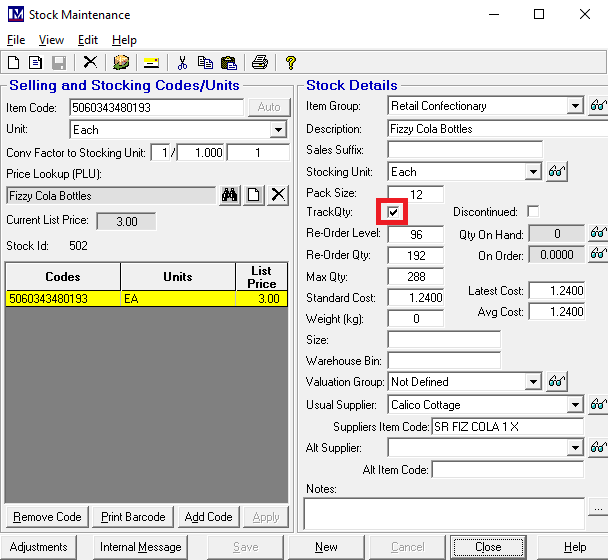Open the File menu
608x560 pixels.
[x=16, y=40]
